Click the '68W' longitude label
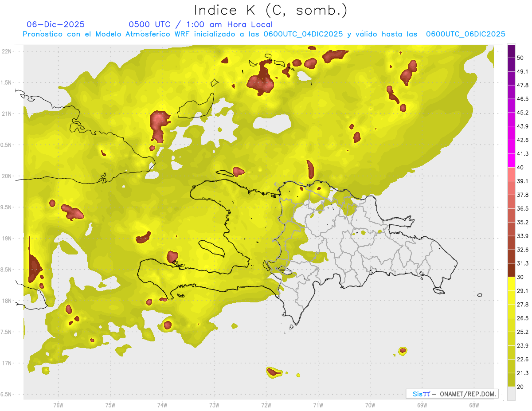 (473, 405)
